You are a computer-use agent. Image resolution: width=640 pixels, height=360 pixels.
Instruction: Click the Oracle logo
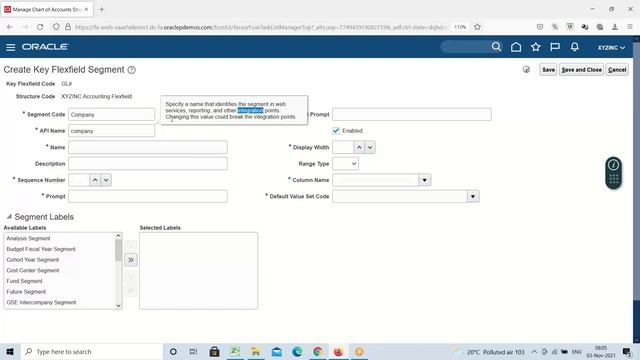point(45,47)
